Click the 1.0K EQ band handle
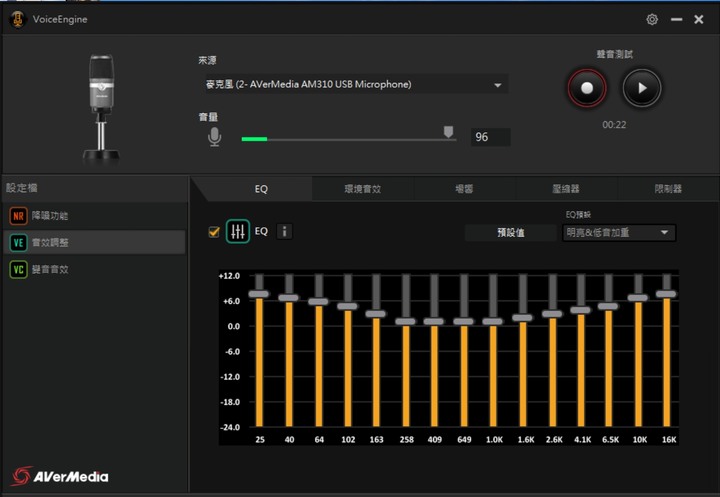This screenshot has height=497, width=720. pos(493,322)
